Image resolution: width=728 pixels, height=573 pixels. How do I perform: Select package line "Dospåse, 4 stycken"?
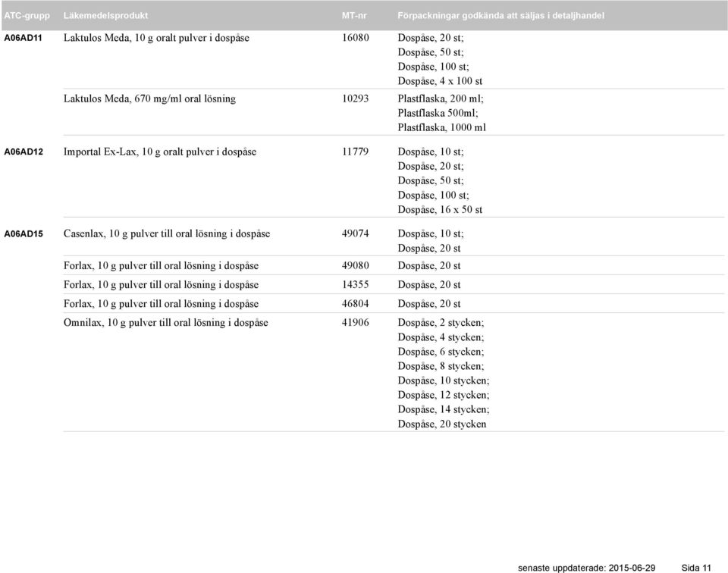[441, 337]
